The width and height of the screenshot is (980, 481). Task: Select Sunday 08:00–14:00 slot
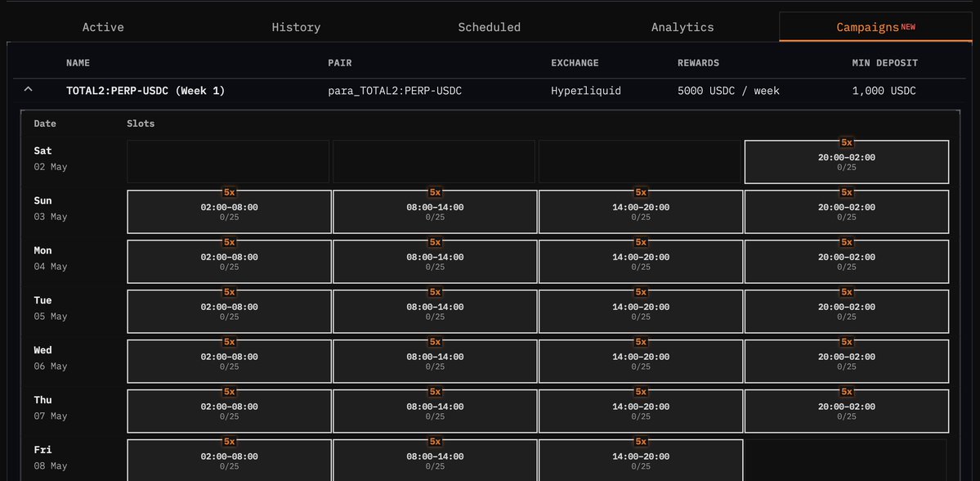(x=435, y=211)
